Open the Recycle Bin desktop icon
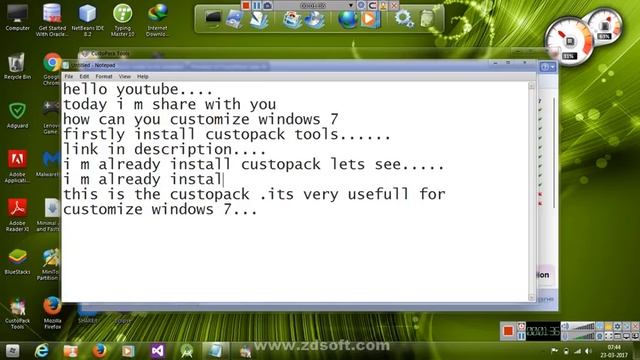Viewport: 640px width, 360px height. (17, 66)
